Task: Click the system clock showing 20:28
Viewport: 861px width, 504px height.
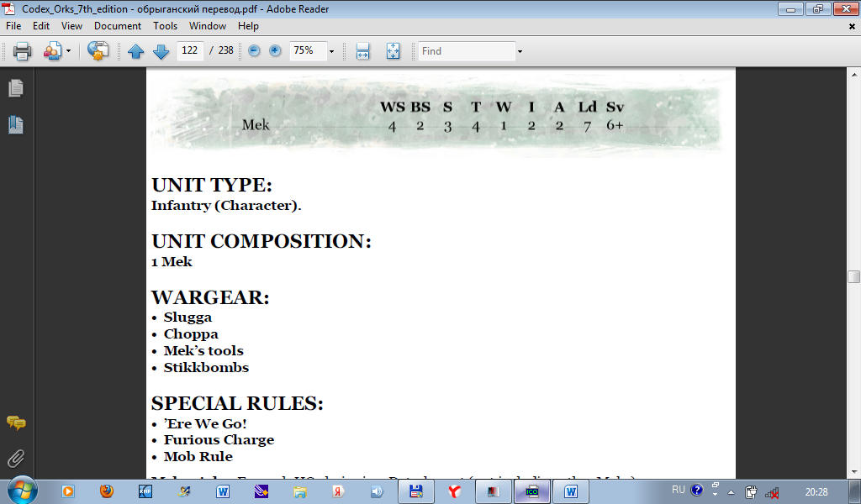Action: point(816,492)
